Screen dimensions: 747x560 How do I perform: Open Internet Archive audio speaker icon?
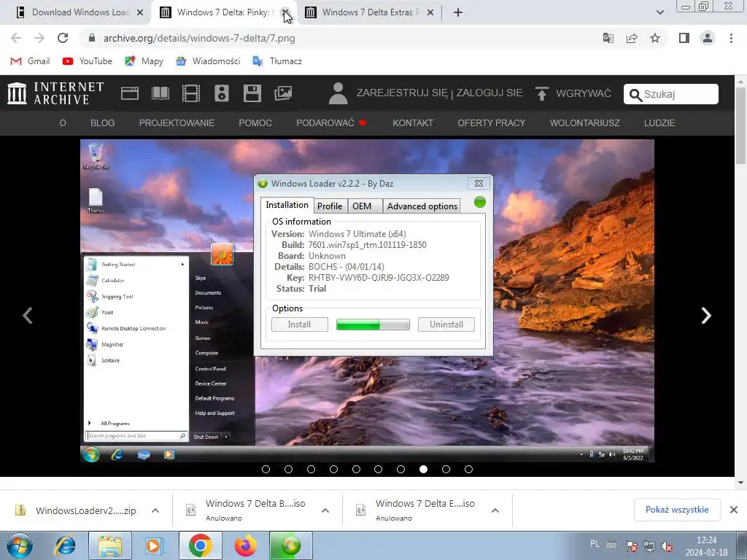[x=222, y=93]
